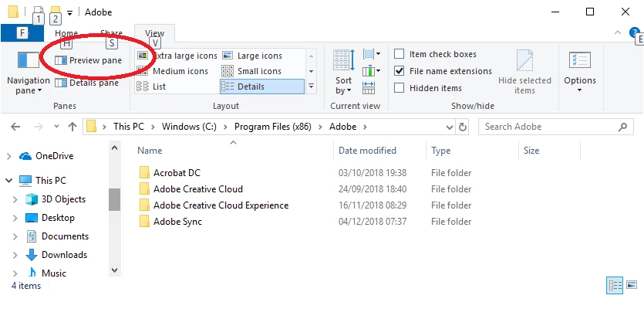Open the folder Options button

pyautogui.click(x=579, y=72)
